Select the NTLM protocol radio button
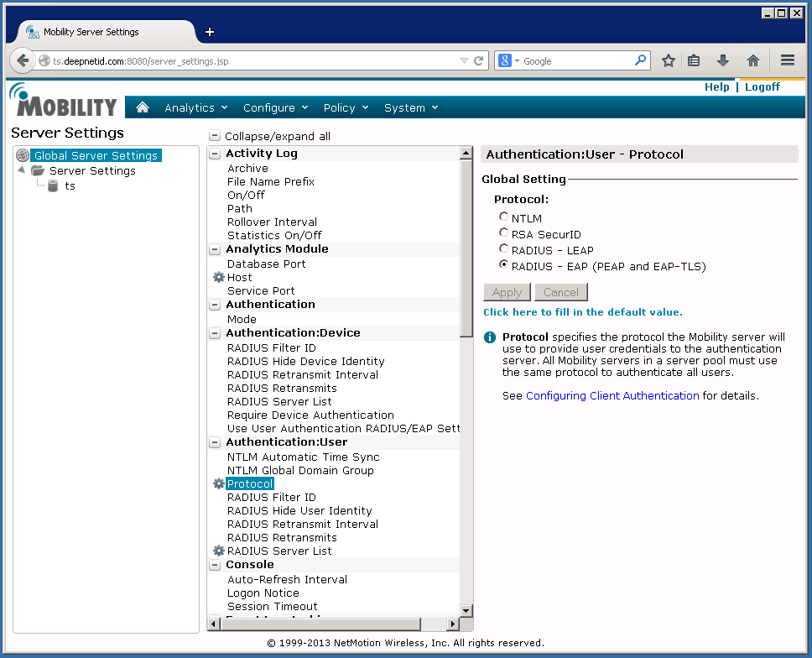 click(x=504, y=217)
